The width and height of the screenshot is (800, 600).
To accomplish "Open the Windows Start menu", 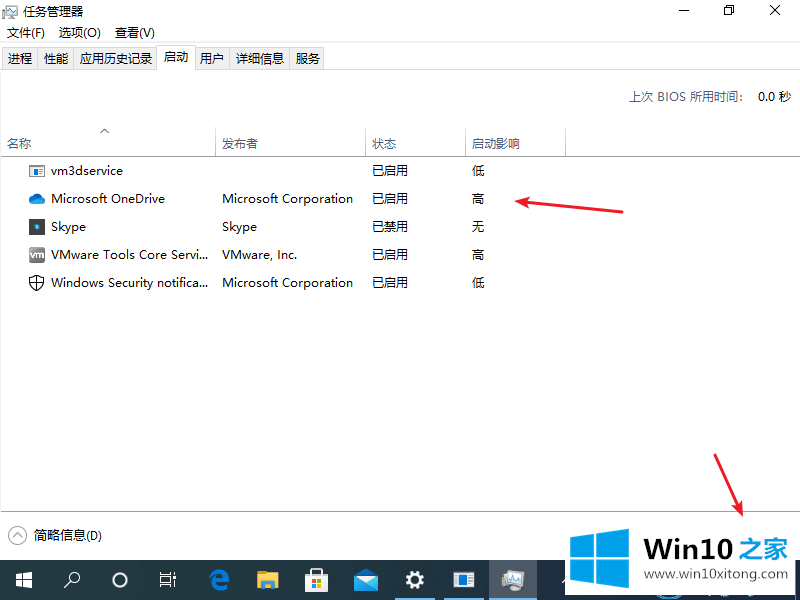I will pos(23,580).
